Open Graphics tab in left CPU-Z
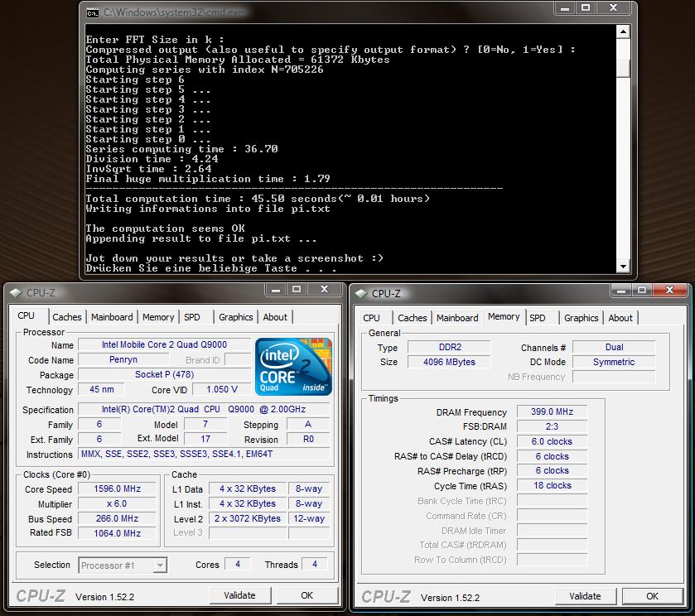This screenshot has width=695, height=616. (x=236, y=317)
